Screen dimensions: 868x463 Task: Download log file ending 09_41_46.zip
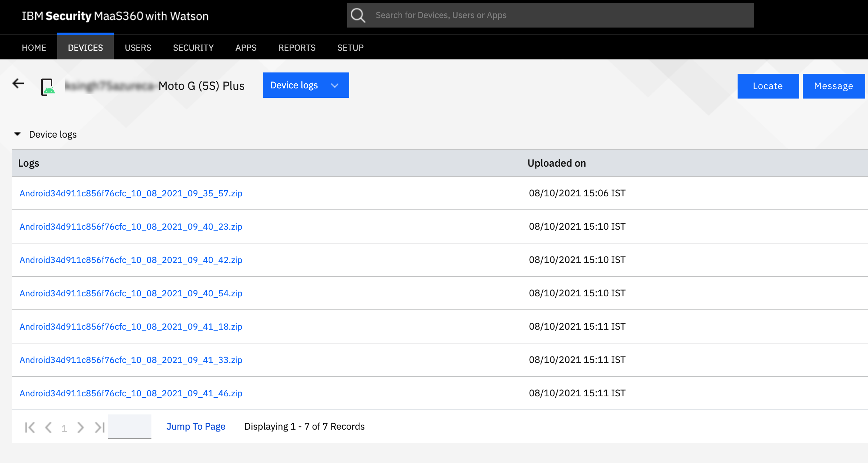pyautogui.click(x=131, y=393)
